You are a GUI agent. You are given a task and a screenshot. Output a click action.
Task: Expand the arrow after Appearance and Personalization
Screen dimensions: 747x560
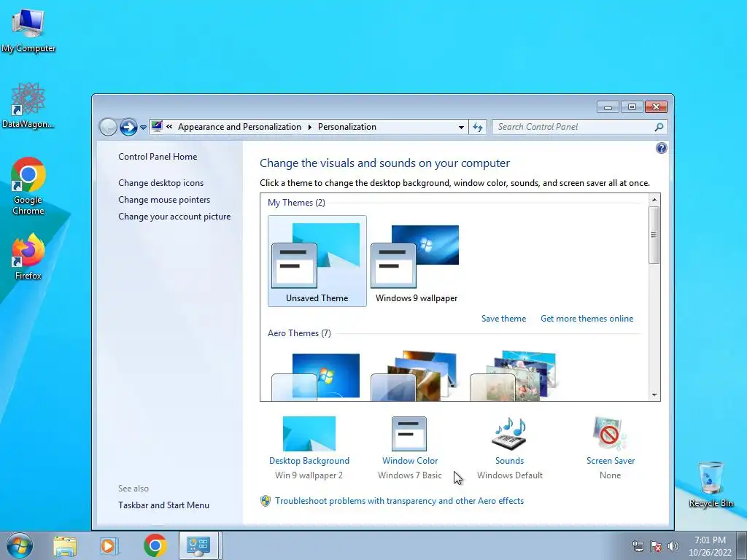coord(309,127)
